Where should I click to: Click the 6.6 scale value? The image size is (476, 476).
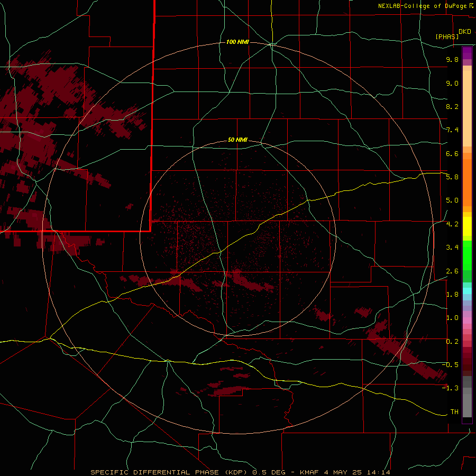point(452,153)
